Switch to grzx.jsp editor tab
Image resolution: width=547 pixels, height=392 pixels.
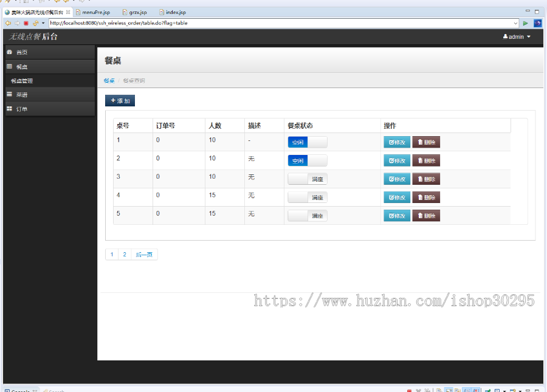point(135,12)
